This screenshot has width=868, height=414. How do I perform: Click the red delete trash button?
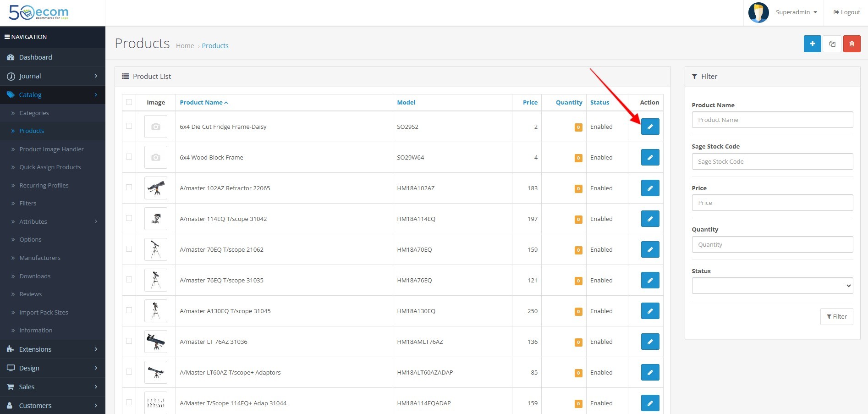(852, 44)
